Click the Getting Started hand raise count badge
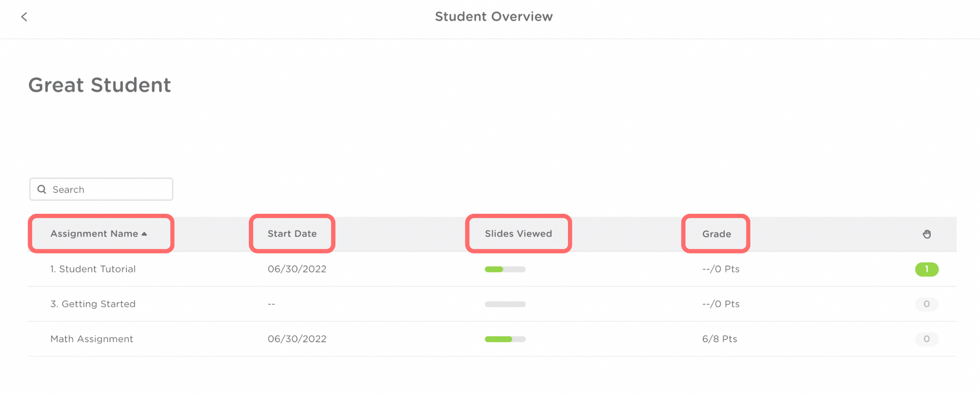The width and height of the screenshot is (980, 395). click(x=926, y=304)
